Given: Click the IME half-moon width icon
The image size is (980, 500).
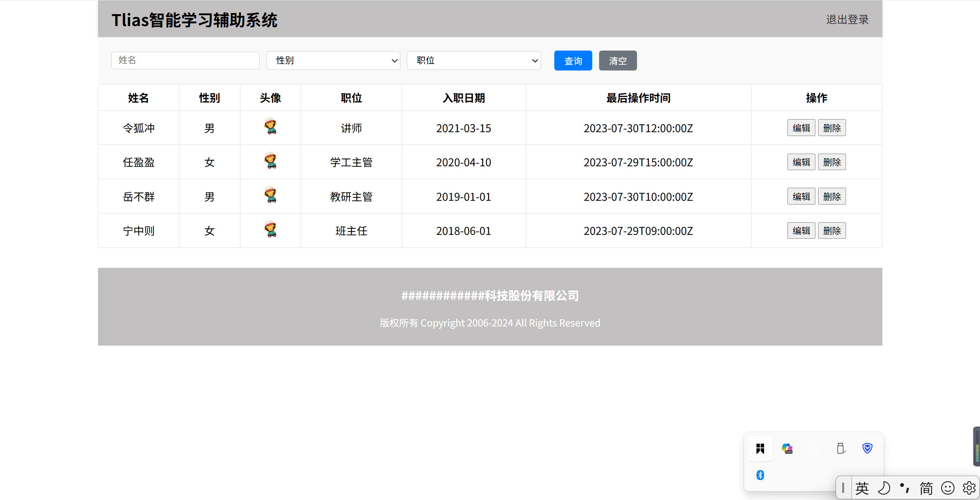Looking at the screenshot, I should 884,488.
